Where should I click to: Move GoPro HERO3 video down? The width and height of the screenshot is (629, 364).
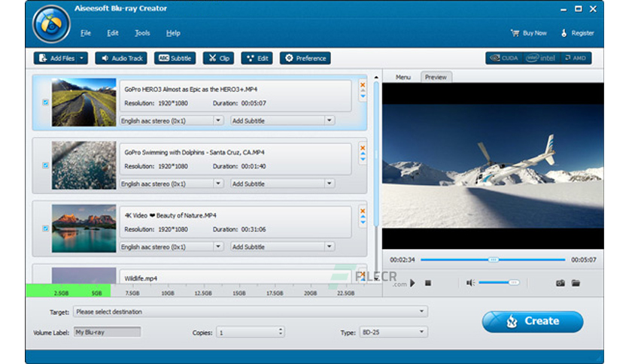pyautogui.click(x=363, y=96)
